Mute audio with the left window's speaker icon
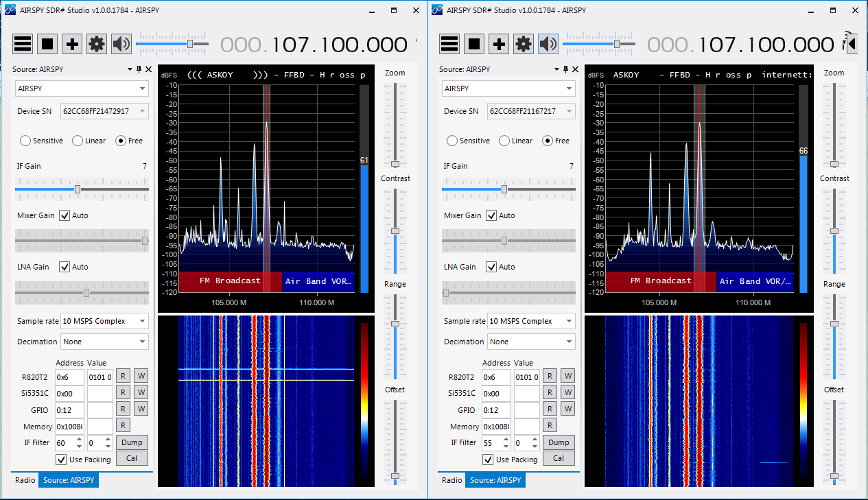This screenshot has width=868, height=500. point(121,45)
